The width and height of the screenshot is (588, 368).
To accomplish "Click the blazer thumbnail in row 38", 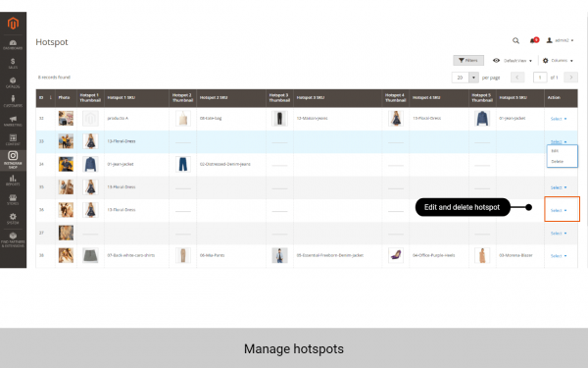I will click(482, 255).
